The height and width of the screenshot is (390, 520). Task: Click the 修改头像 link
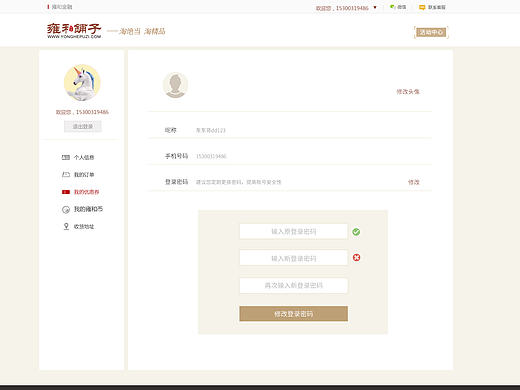pos(408,92)
